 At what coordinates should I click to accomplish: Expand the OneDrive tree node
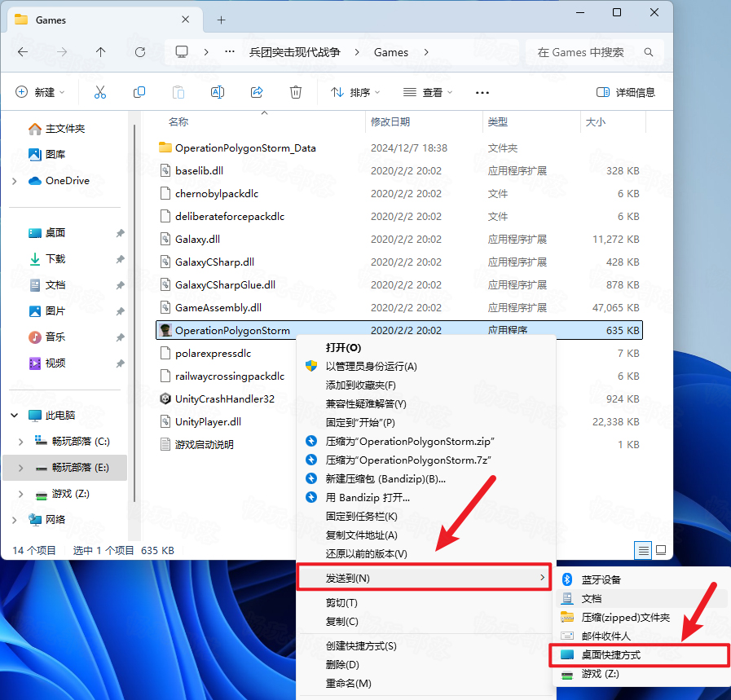click(15, 181)
